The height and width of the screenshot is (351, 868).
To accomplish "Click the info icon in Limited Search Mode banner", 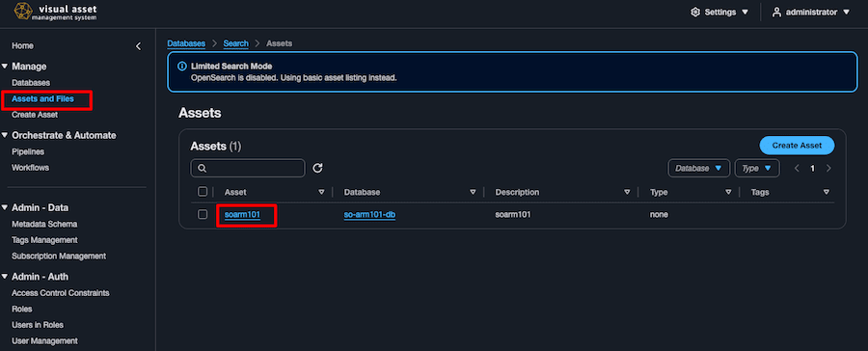I will click(x=181, y=67).
